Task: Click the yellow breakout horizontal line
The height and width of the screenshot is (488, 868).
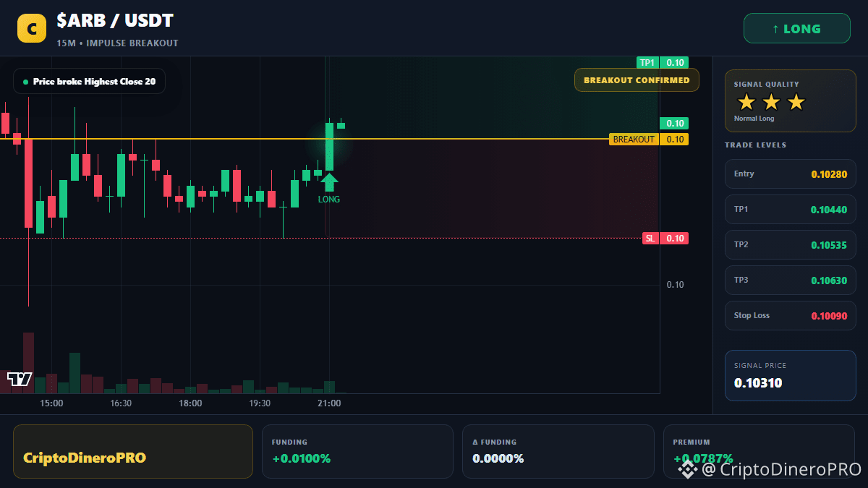Action: (304, 139)
